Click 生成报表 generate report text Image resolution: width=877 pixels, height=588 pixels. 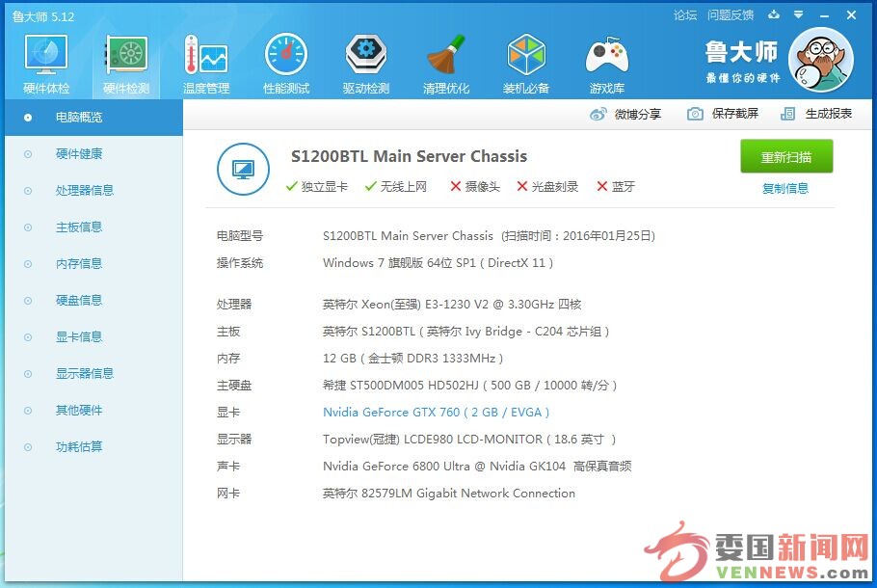[829, 114]
